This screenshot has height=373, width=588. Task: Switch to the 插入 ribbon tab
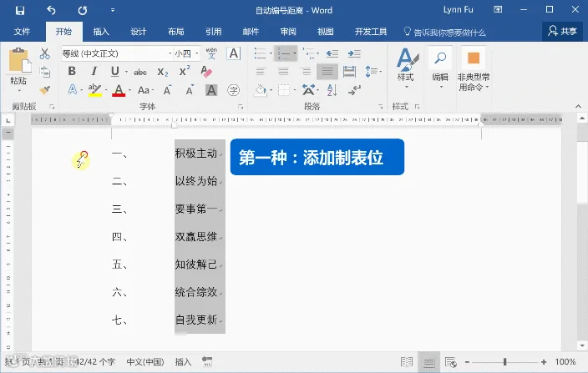[101, 32]
